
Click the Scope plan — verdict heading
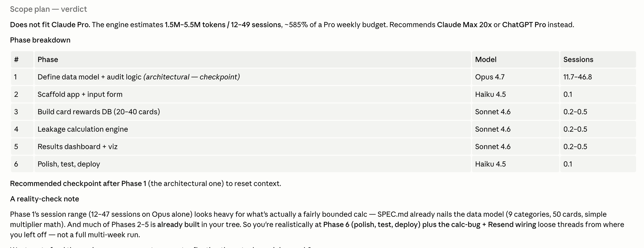point(48,9)
